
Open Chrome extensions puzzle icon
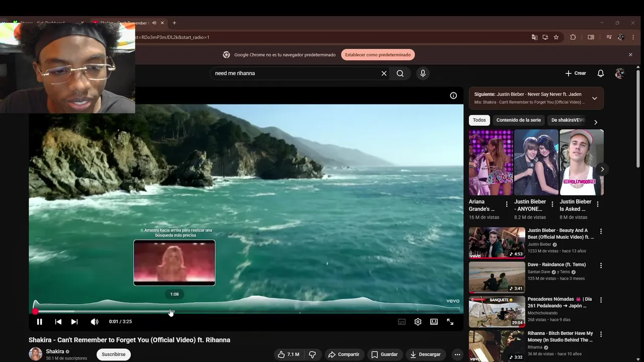pyautogui.click(x=573, y=37)
